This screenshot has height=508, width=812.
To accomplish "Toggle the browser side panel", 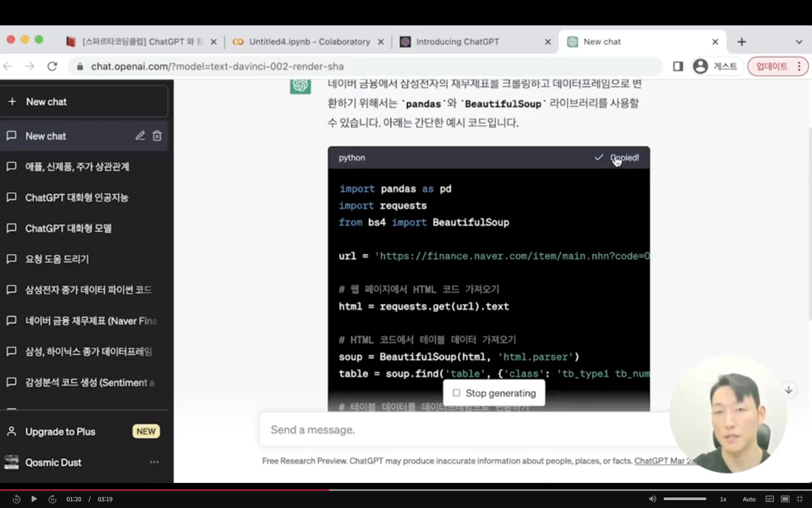I will pos(678,67).
